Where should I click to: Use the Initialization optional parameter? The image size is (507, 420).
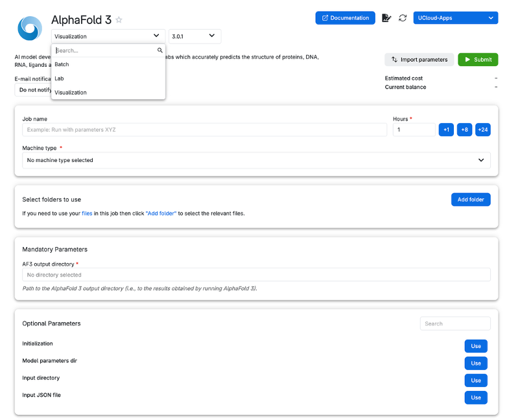476,346
